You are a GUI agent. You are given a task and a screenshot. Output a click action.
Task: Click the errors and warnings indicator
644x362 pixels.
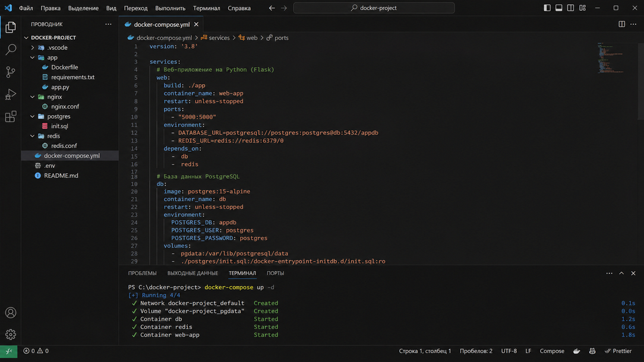click(36, 351)
